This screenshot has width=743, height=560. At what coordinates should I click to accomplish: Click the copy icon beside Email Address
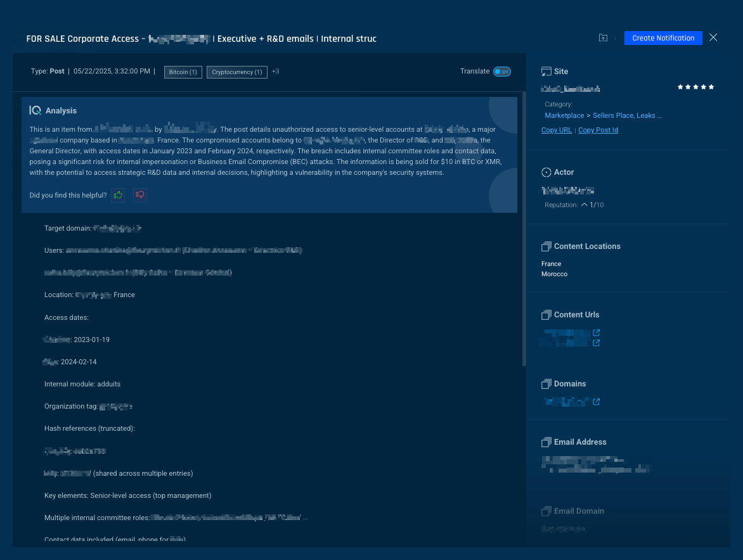546,442
